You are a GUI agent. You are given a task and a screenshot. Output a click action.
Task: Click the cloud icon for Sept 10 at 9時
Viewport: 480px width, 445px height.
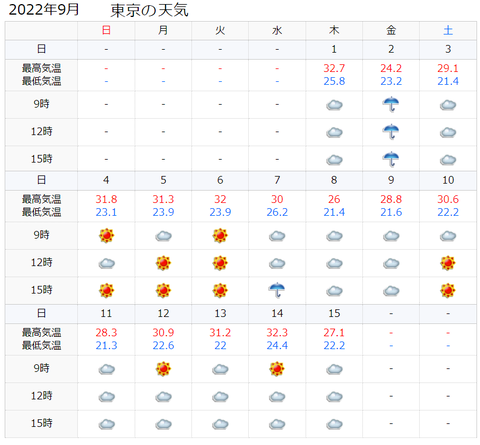pyautogui.click(x=448, y=236)
